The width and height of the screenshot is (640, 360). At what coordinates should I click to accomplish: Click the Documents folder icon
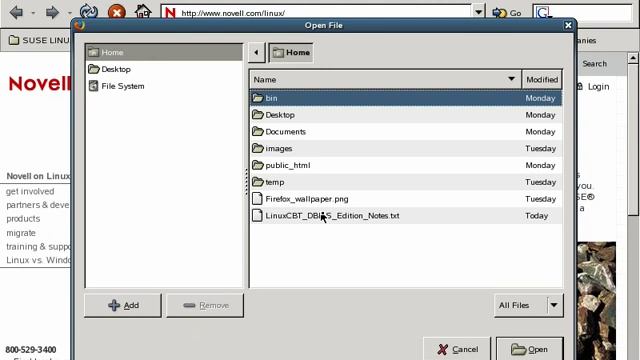coord(258,131)
